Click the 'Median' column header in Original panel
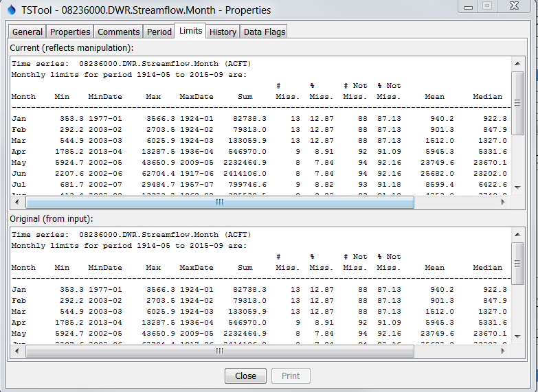The width and height of the screenshot is (538, 392). 487,268
